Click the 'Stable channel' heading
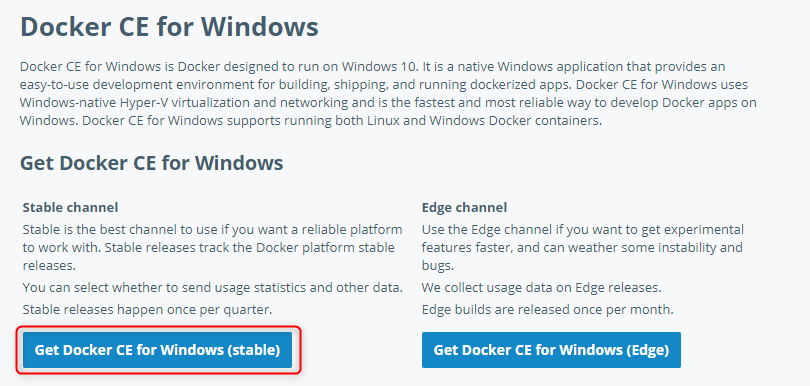Image resolution: width=810 pixels, height=386 pixels. pyautogui.click(x=70, y=208)
